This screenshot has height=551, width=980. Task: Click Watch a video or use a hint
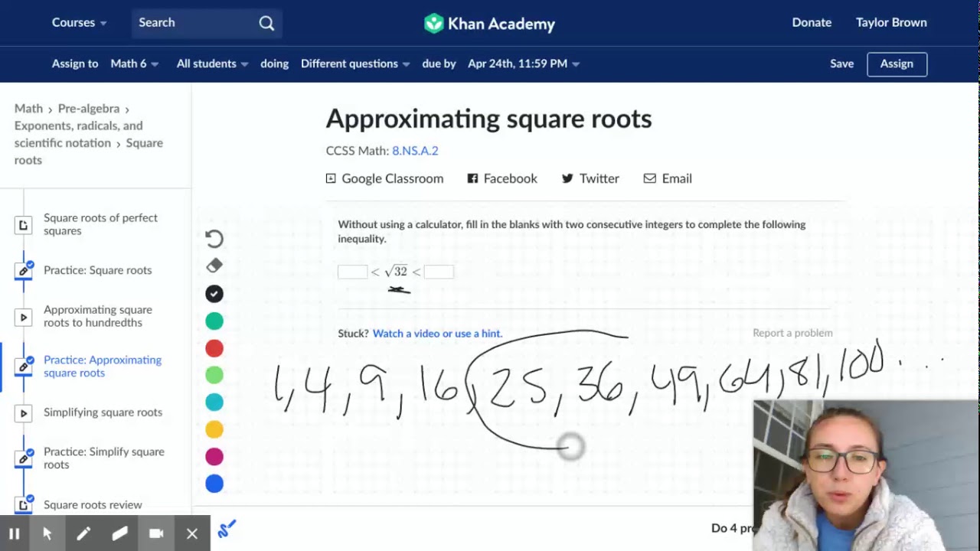437,334
